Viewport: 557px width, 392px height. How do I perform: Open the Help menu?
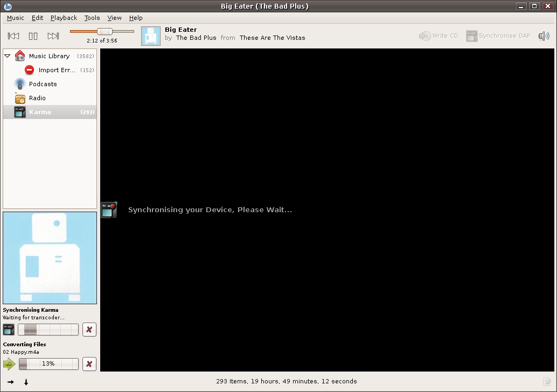tap(136, 18)
